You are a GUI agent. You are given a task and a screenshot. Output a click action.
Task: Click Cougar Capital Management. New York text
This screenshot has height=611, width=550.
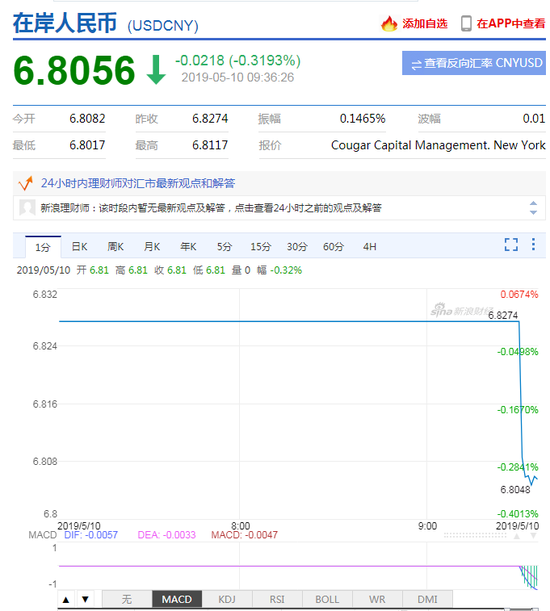[438, 145]
